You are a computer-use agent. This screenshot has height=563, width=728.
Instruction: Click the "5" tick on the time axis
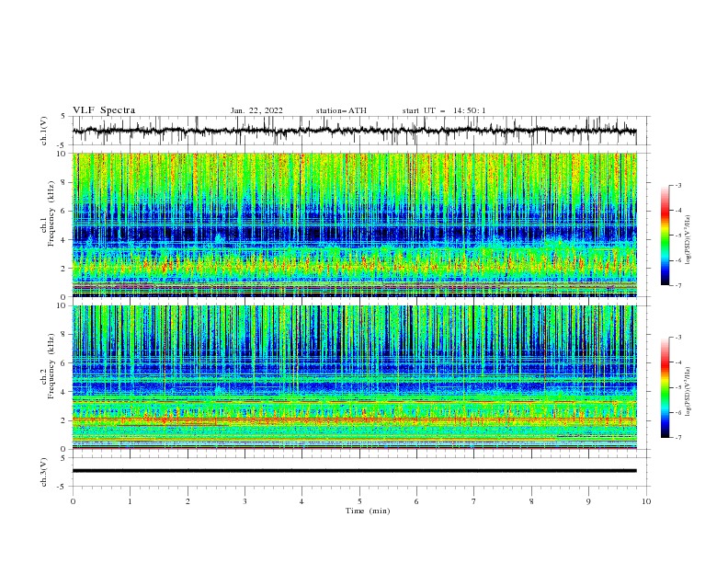(x=359, y=501)
